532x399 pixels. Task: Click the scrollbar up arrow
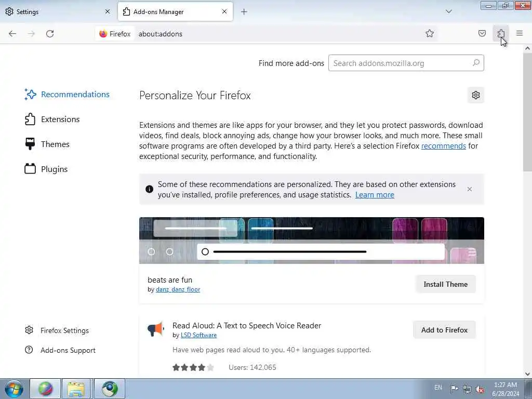pos(527,48)
